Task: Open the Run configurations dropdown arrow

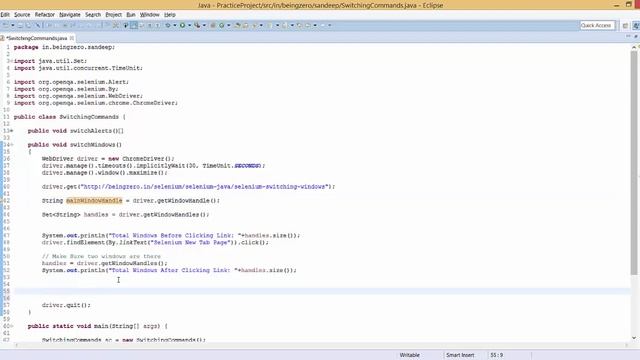Action: point(189,25)
